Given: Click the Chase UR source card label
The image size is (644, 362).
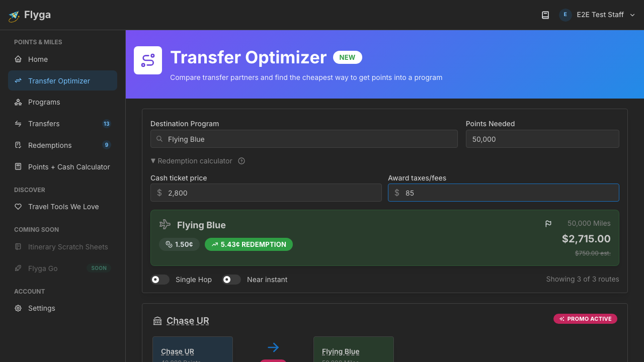Looking at the screenshot, I should [x=178, y=351].
